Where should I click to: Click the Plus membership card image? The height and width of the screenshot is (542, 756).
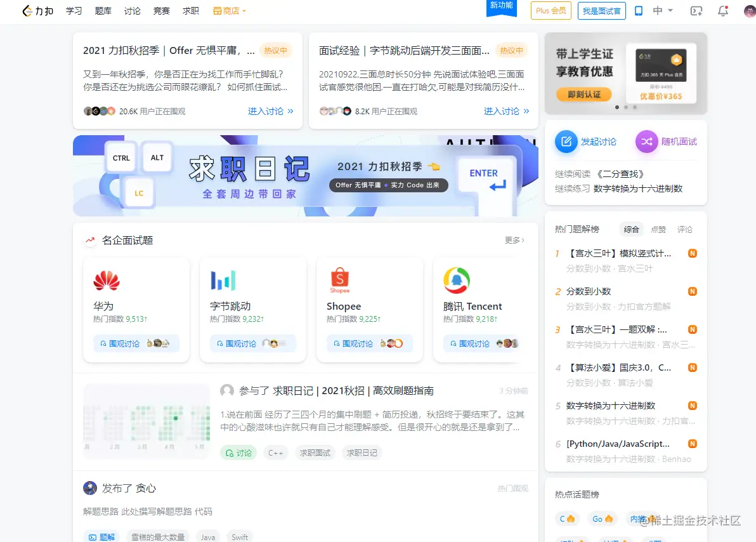click(x=661, y=74)
